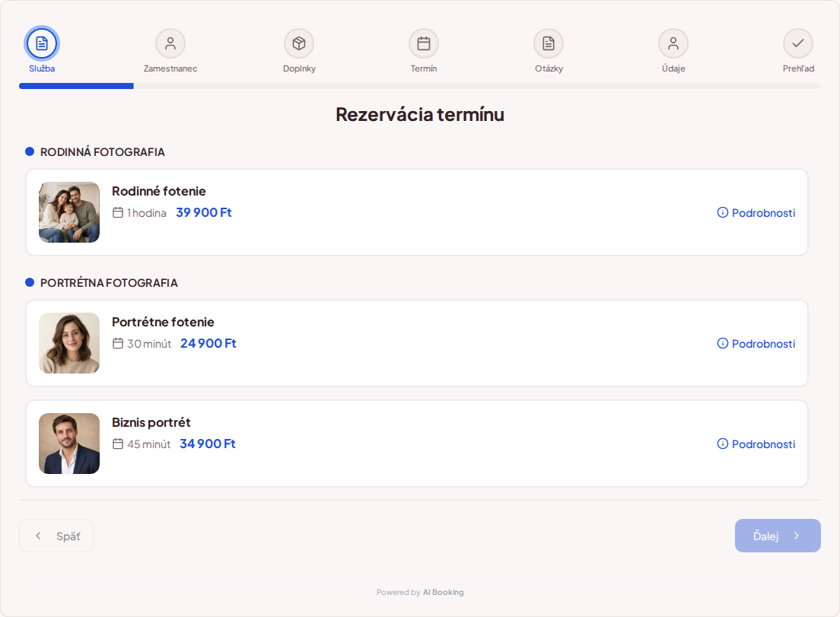Screen dimensions: 840x617
Task: Click the info icon on the Rodinné fotenie row
Action: (723, 212)
